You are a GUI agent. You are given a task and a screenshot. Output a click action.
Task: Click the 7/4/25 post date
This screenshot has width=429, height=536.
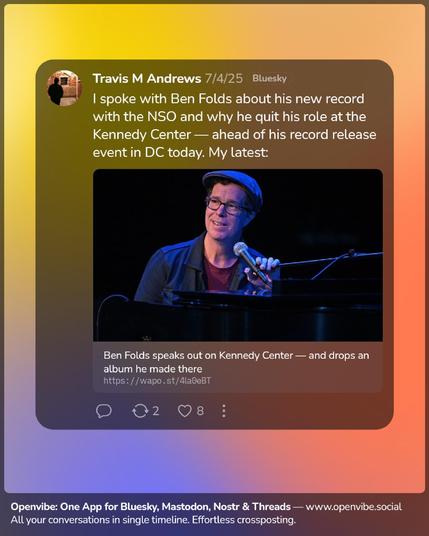point(224,79)
